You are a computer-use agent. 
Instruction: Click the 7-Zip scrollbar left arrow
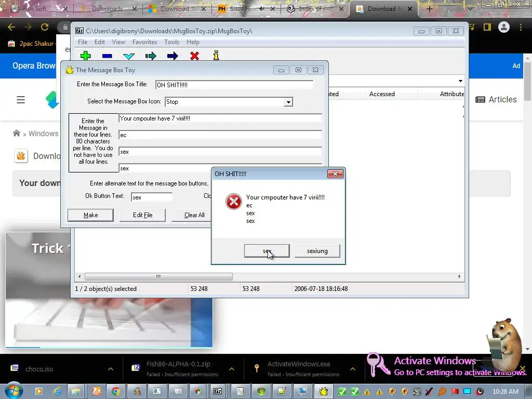tap(79, 276)
